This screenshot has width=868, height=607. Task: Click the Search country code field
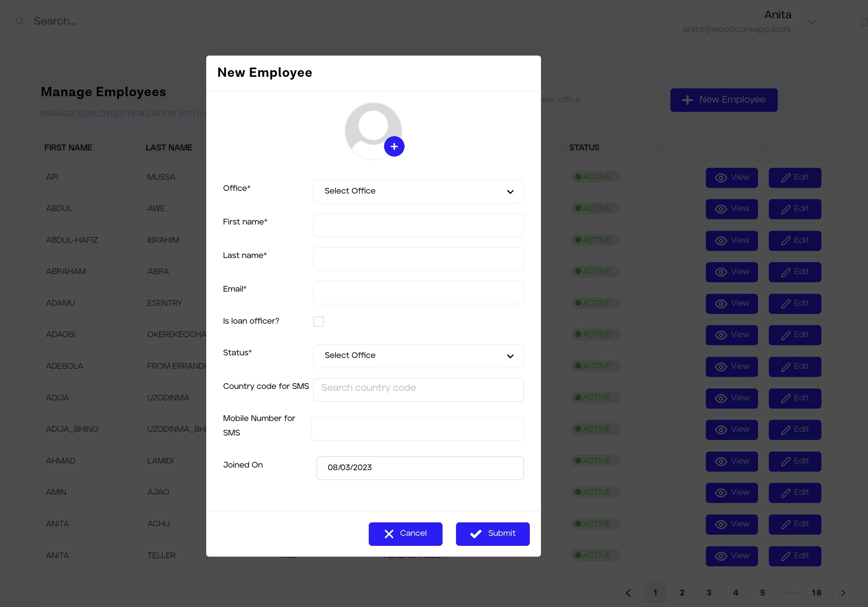click(x=418, y=389)
